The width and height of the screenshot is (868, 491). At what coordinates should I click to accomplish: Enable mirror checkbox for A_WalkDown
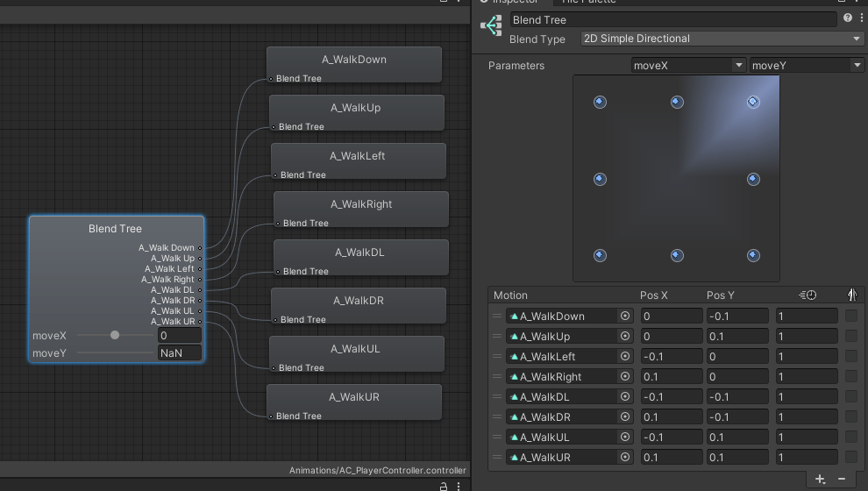point(851,316)
